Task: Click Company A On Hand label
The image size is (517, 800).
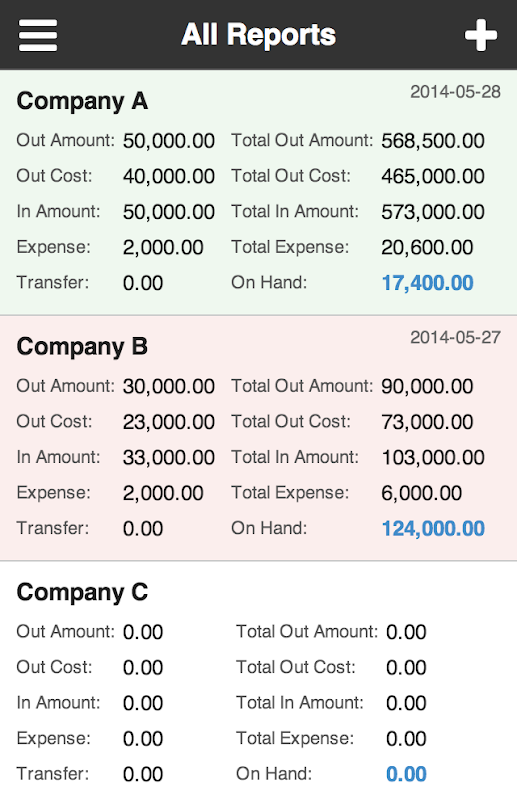Action: click(269, 282)
